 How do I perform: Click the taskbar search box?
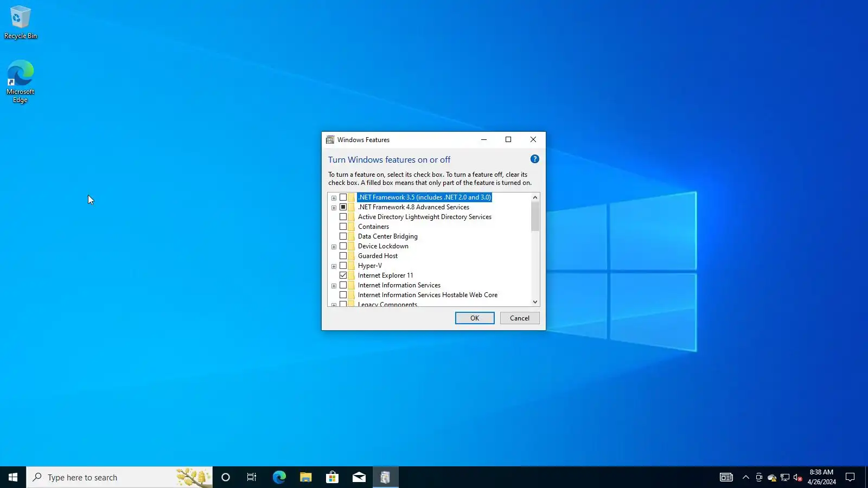pyautogui.click(x=119, y=477)
